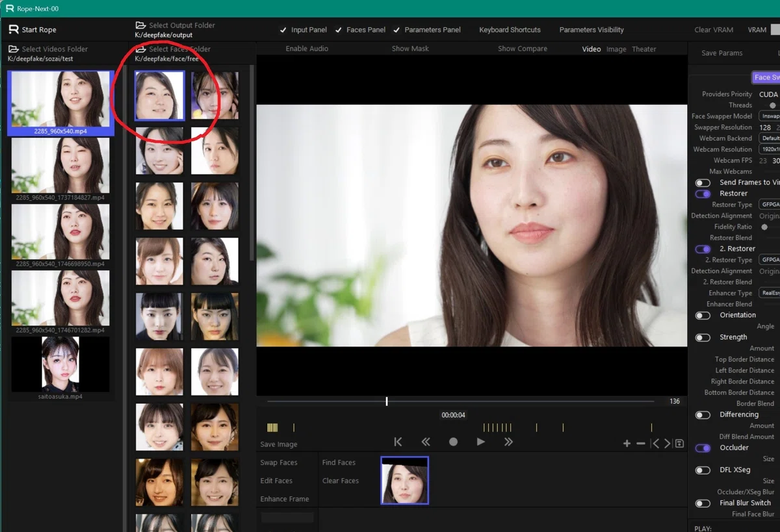Click the save icon beside marker controls
The width and height of the screenshot is (780, 532).
pyautogui.click(x=679, y=444)
